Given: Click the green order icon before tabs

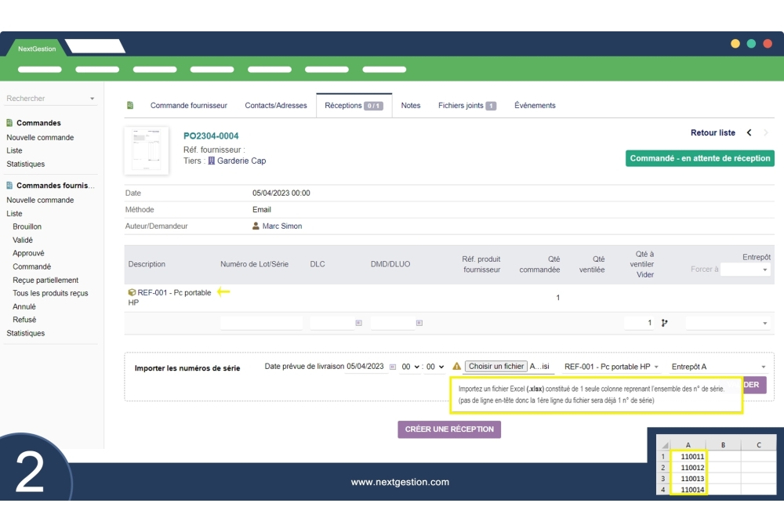Looking at the screenshot, I should coord(130,106).
